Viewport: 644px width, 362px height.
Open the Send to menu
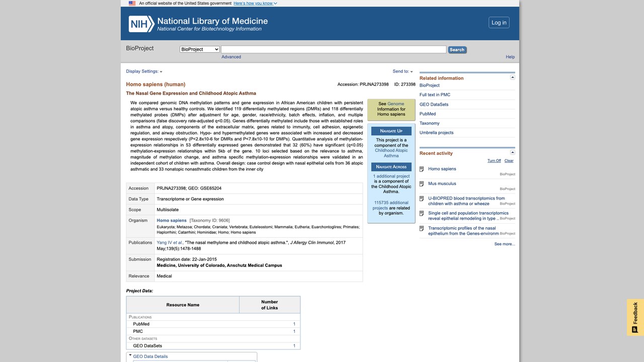[403, 71]
